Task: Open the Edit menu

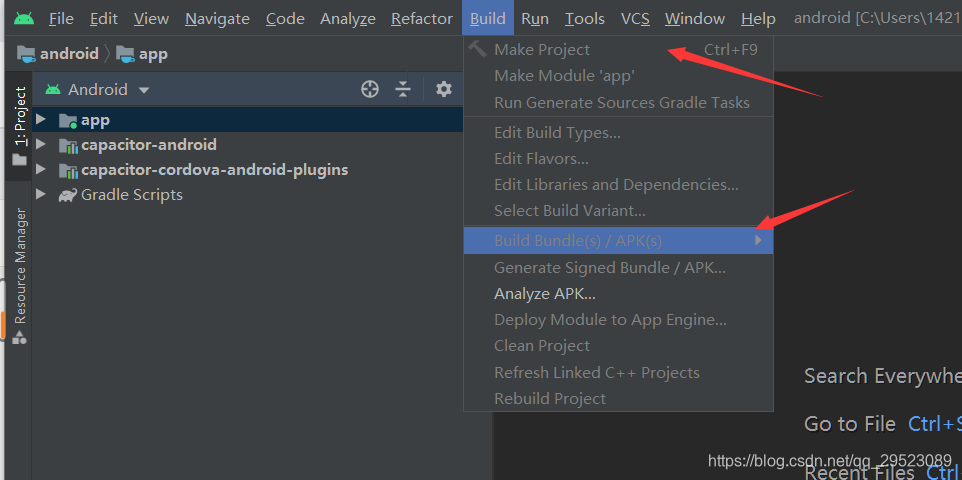Action: (x=104, y=19)
